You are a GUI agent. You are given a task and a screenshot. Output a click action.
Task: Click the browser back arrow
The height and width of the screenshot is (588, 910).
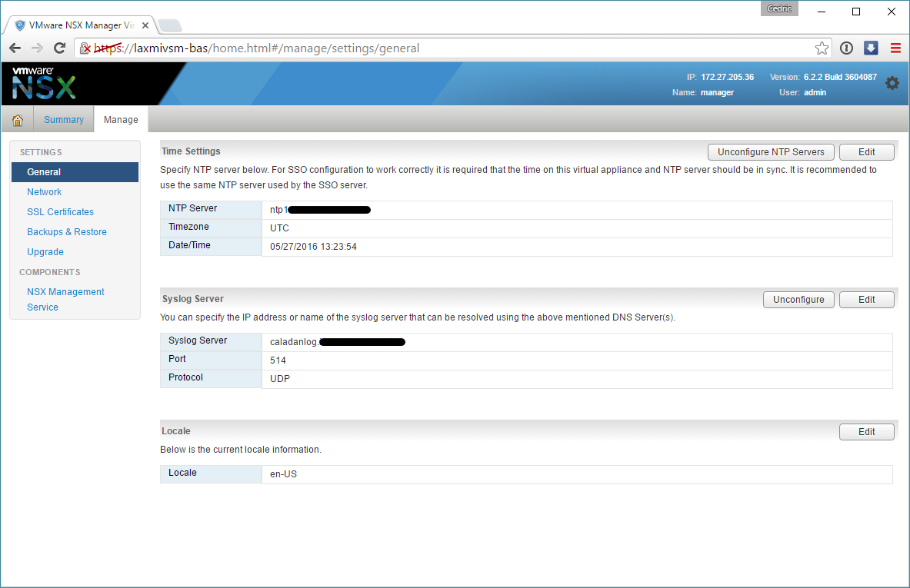click(15, 48)
